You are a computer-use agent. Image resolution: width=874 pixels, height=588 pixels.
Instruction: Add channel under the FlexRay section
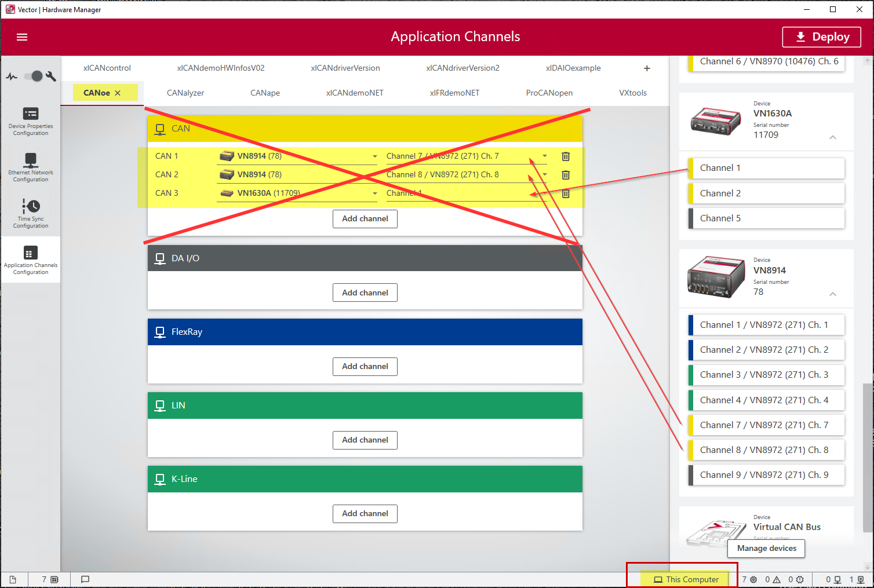[x=365, y=366]
